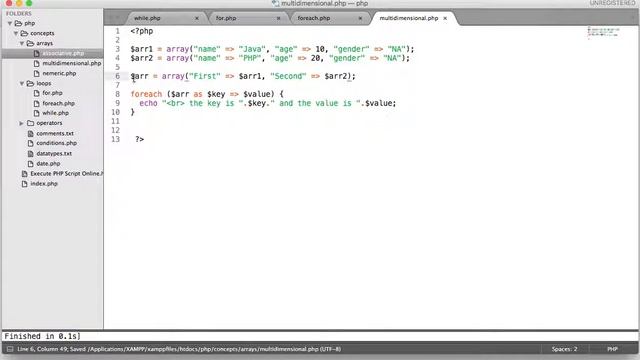
Task: Click file icon beside date.php
Action: [x=31, y=164]
